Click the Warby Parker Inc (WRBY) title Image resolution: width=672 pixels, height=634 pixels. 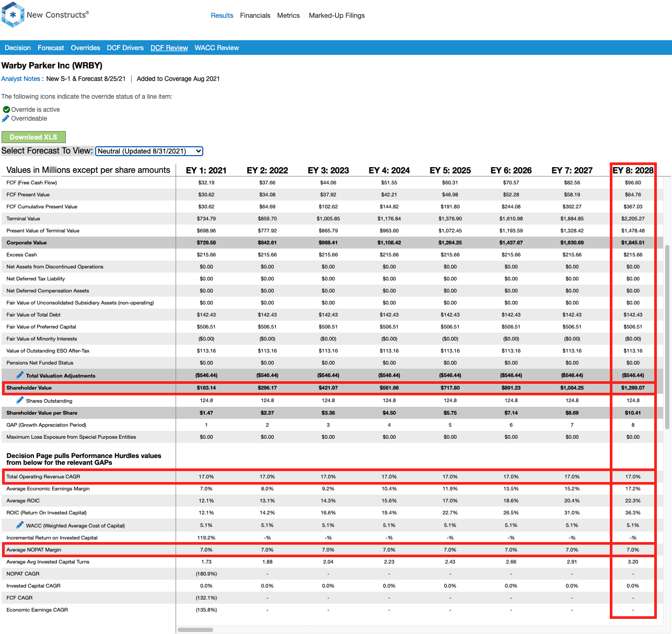point(52,65)
